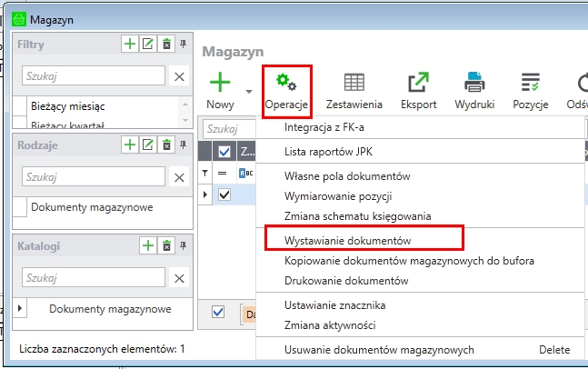Click the Eksport toolbar icon
This screenshot has height=369, width=588.
(418, 83)
